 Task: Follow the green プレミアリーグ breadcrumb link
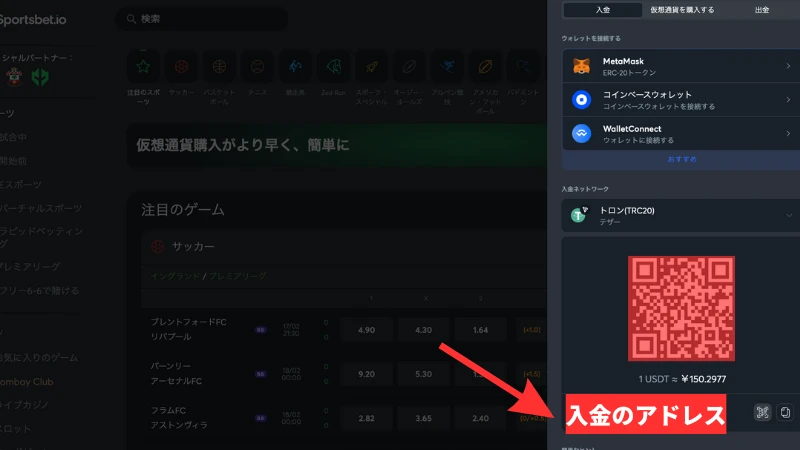(237, 276)
